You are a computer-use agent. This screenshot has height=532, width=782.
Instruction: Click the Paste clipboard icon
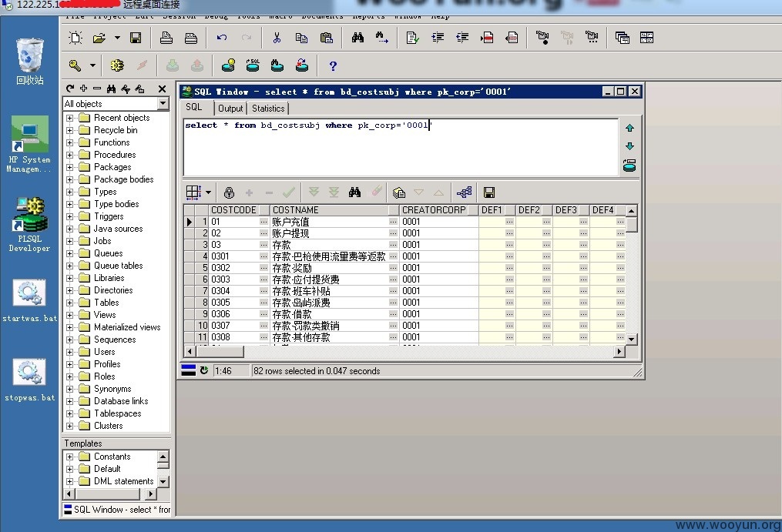[326, 38]
